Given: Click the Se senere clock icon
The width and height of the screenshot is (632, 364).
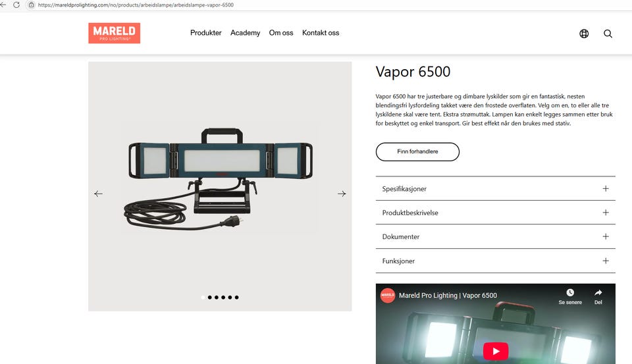Looking at the screenshot, I should (x=570, y=293).
